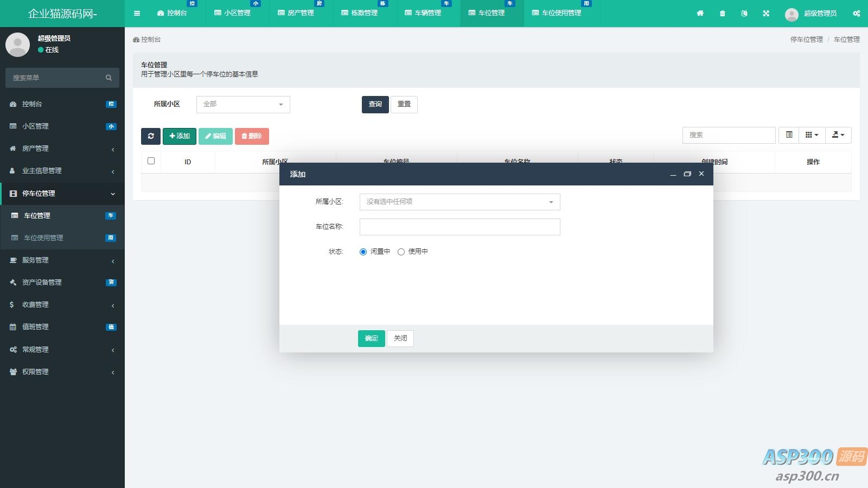The image size is (868, 488).
Task: Click the trash icon in top bar
Action: click(722, 13)
